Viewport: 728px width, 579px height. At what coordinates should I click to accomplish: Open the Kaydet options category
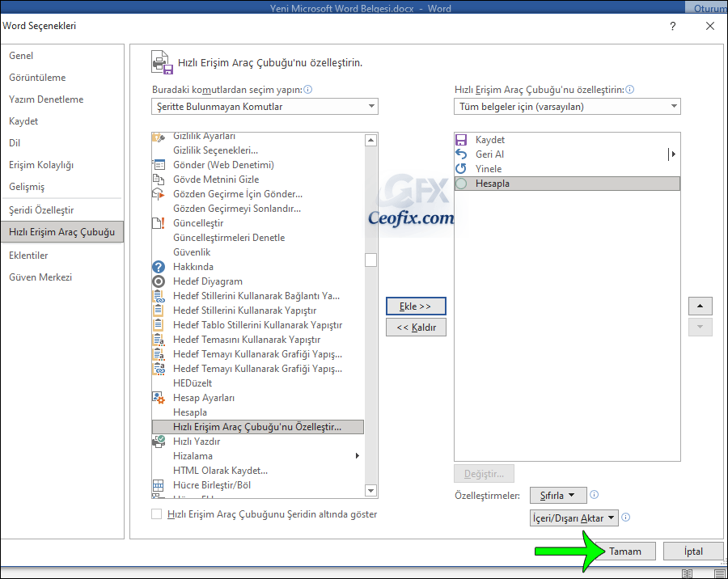click(x=23, y=121)
